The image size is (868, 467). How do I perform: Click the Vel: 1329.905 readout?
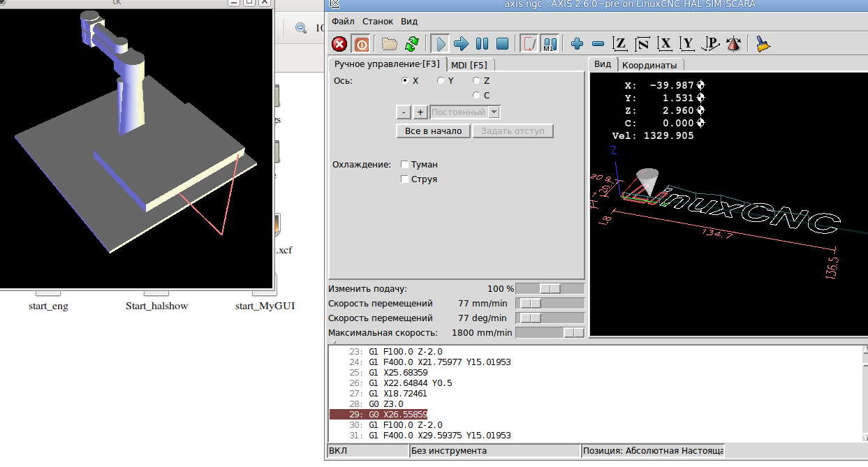coord(653,135)
